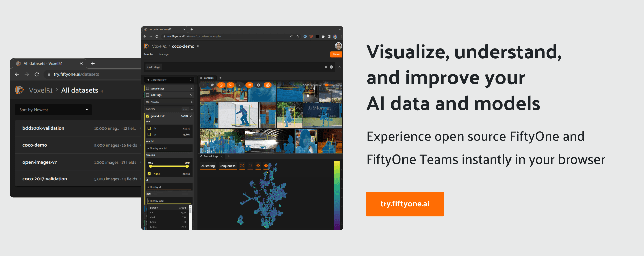Open bdd100k-validation dataset row
The height and width of the screenshot is (256, 644).
click(x=78, y=128)
